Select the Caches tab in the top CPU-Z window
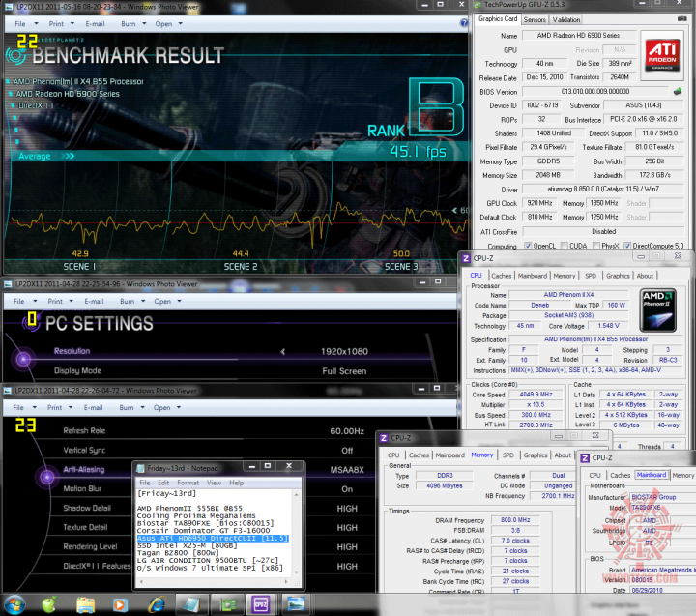This screenshot has width=696, height=616. [x=501, y=276]
